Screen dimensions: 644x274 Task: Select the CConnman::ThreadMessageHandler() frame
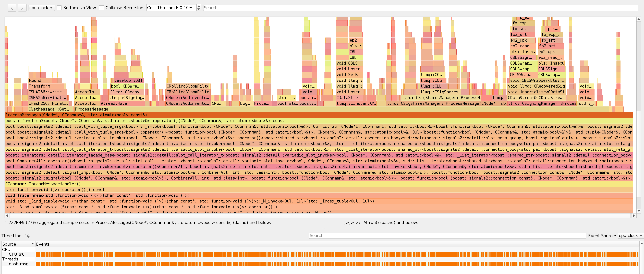point(319,184)
